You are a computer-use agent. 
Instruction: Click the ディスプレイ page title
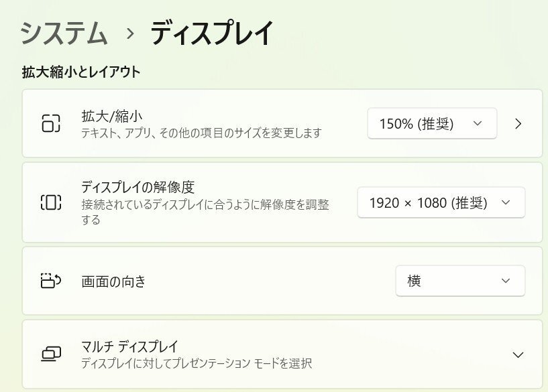[x=211, y=34]
